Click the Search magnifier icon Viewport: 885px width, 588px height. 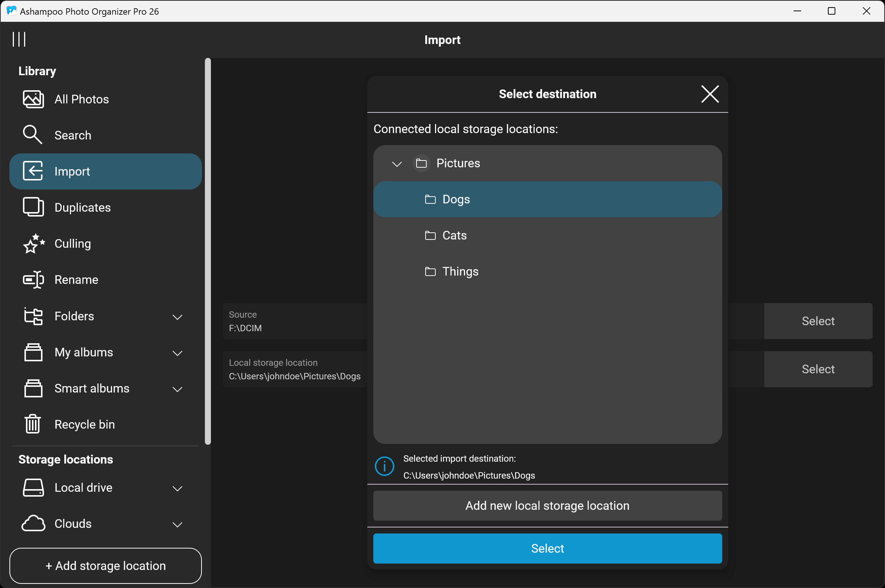(x=32, y=135)
